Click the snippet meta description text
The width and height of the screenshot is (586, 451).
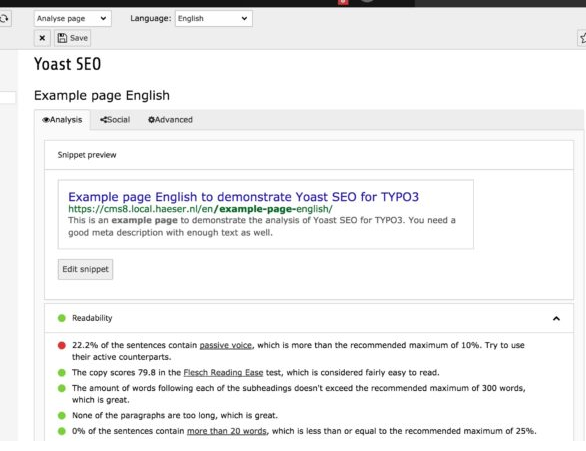pos(262,226)
